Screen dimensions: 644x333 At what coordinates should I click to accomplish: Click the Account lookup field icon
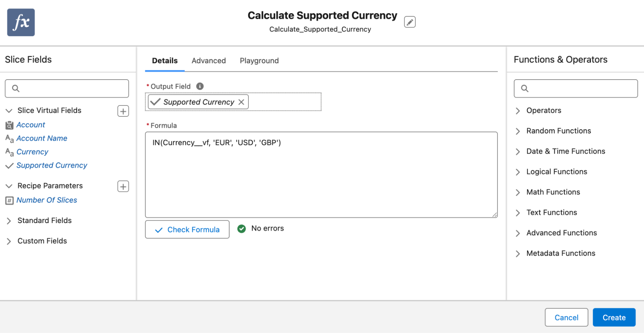9,125
